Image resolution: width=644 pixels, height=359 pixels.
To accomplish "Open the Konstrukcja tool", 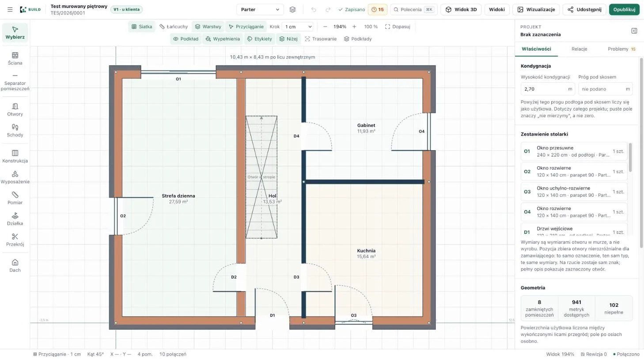I will tap(15, 156).
